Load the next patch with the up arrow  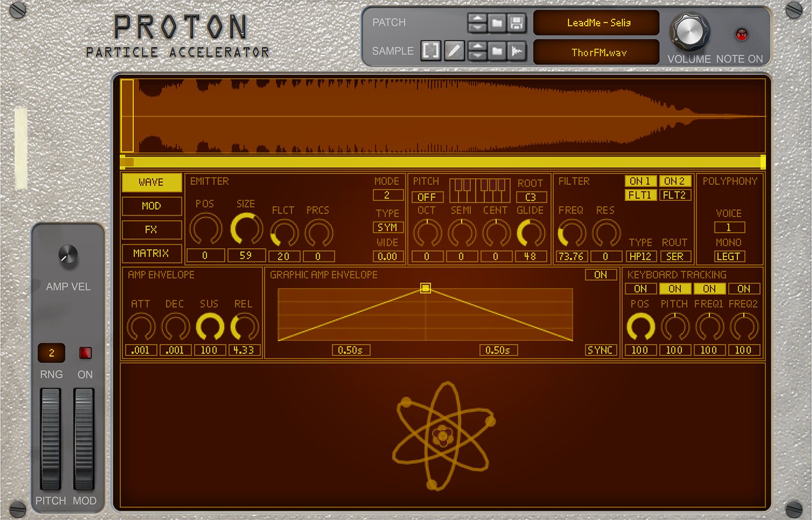[478, 18]
